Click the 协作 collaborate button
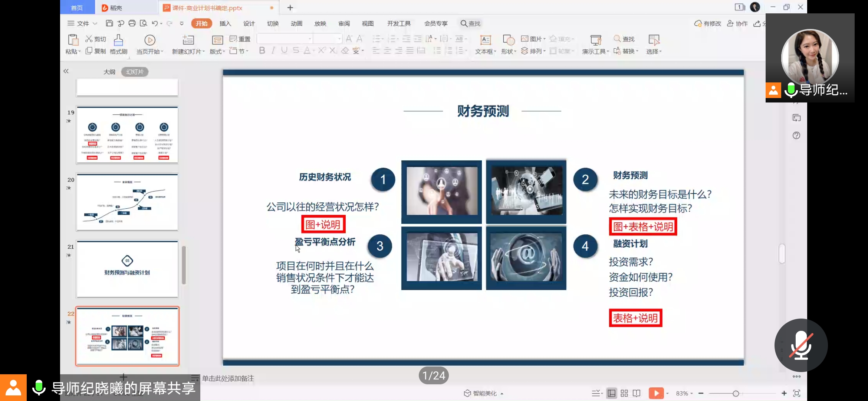Image resolution: width=868 pixels, height=401 pixels. (x=737, y=23)
